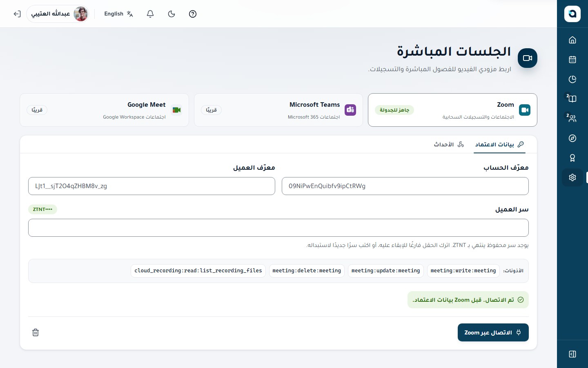Delete credentials with trash icon

tap(36, 332)
